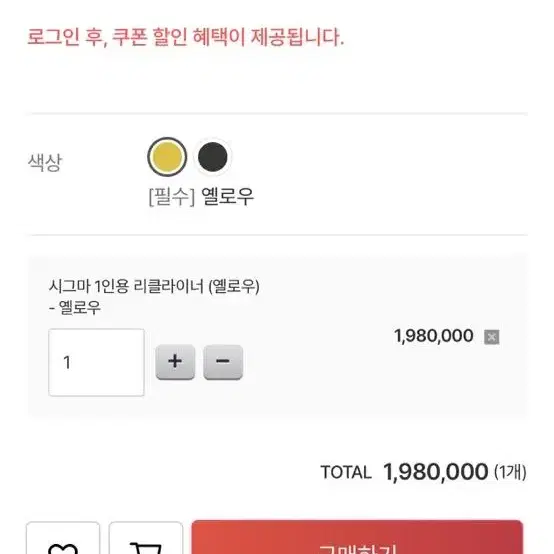The height and width of the screenshot is (554, 554).
Task: Choose the black color option
Action: point(213,157)
